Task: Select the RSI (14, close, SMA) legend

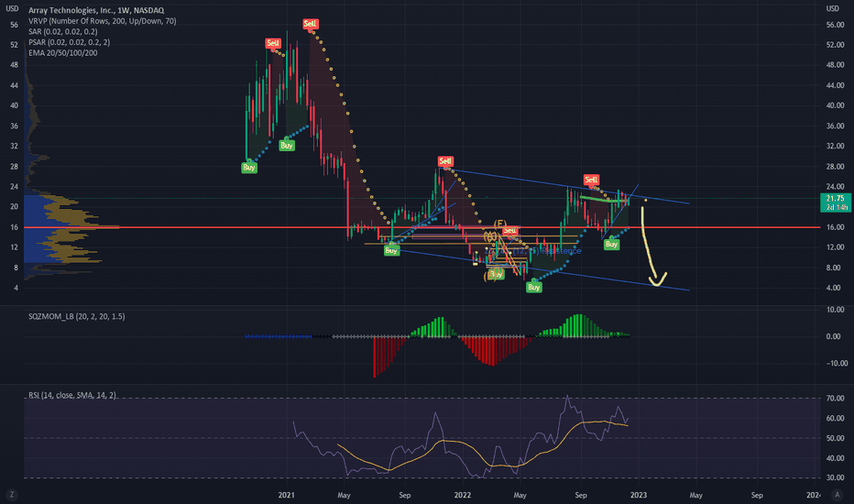Action: click(72, 394)
